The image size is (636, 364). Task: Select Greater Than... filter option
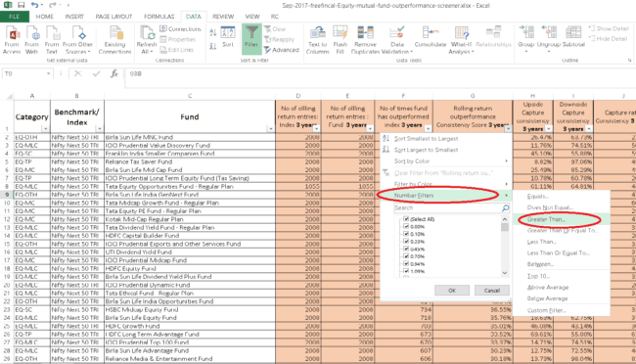(562, 219)
